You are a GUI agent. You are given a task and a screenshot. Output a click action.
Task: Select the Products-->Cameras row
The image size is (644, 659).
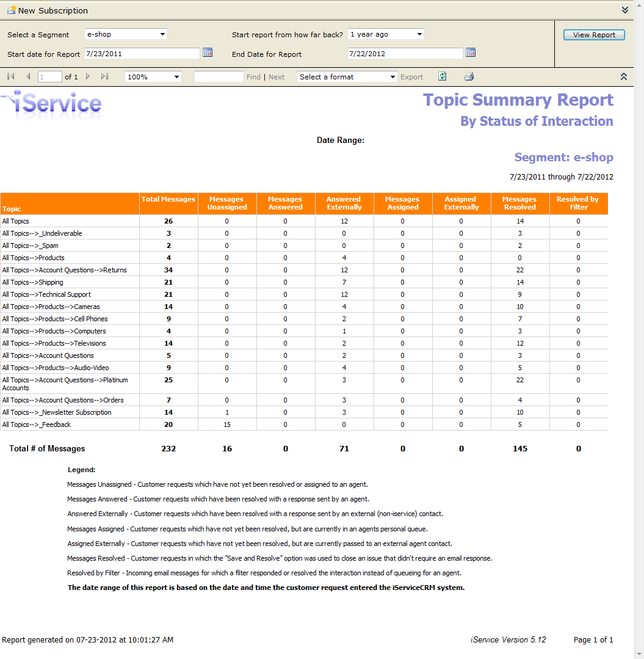pyautogui.click(x=304, y=307)
